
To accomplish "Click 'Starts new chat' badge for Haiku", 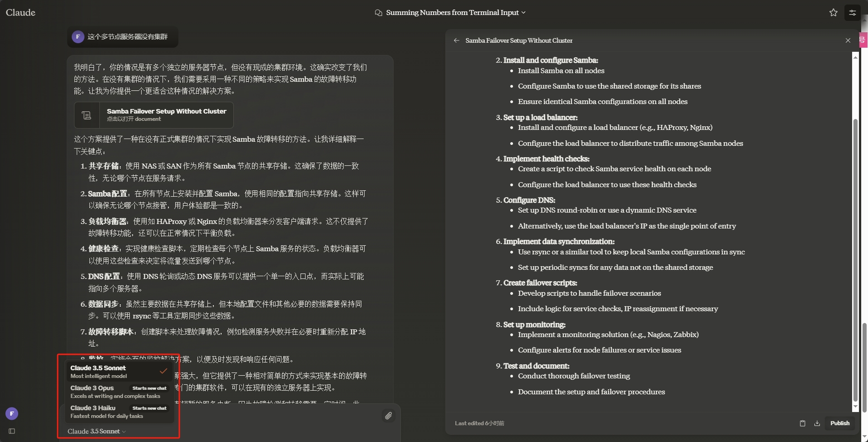I will click(149, 408).
